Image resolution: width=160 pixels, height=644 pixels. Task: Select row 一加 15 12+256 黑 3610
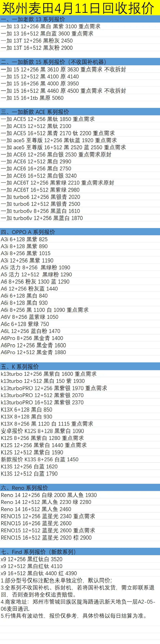80,69
